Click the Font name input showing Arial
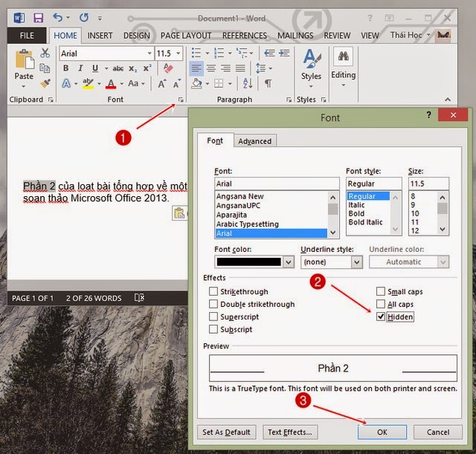Screen dimensions: 476x454 click(277, 184)
